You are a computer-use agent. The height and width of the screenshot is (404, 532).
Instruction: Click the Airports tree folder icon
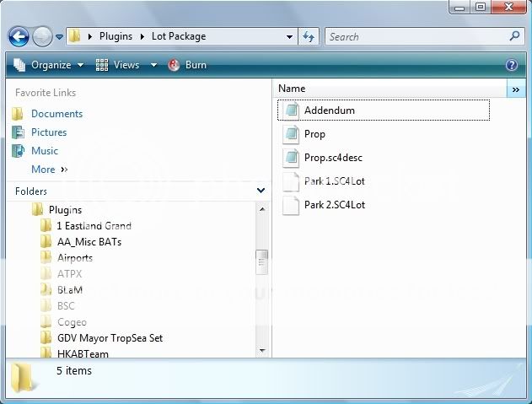pyautogui.click(x=46, y=258)
